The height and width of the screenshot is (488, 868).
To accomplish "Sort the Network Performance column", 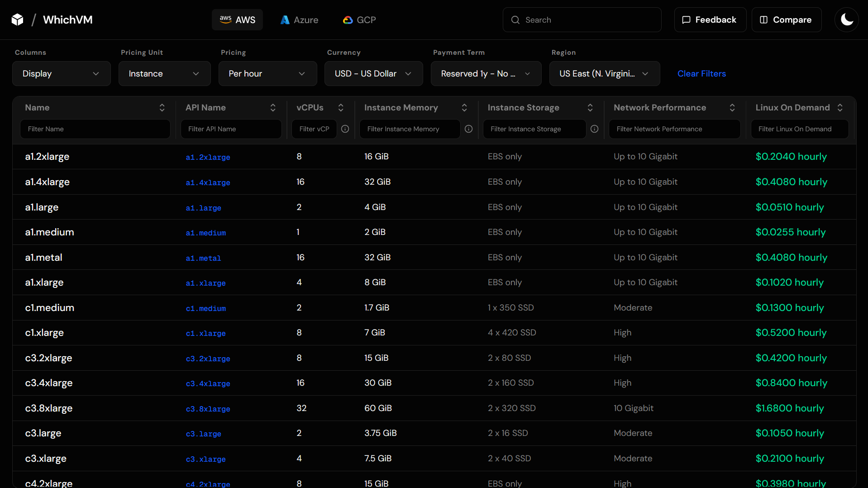I will tap(732, 107).
